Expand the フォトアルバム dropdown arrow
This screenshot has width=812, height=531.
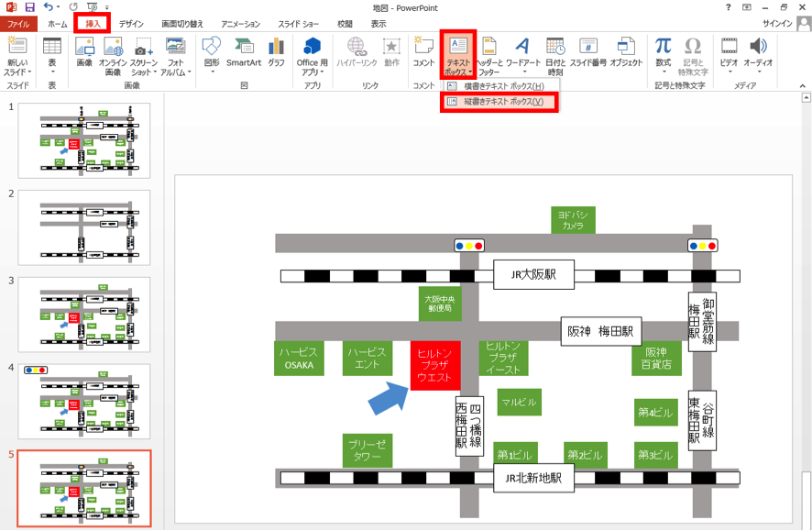click(189, 72)
